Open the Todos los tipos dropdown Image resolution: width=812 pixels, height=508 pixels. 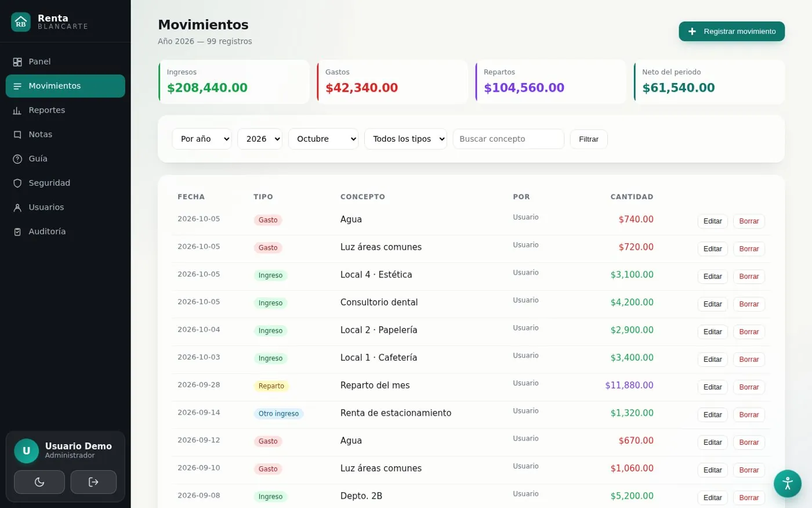click(x=405, y=139)
